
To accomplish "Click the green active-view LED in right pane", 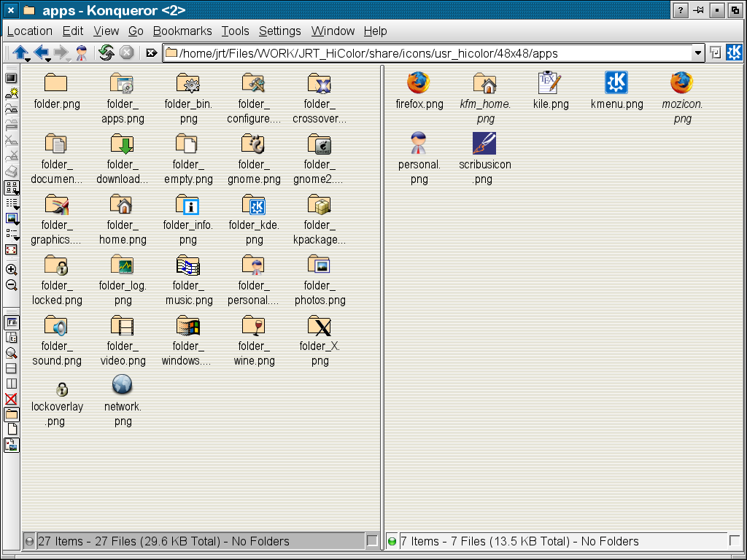I will pos(392,542).
